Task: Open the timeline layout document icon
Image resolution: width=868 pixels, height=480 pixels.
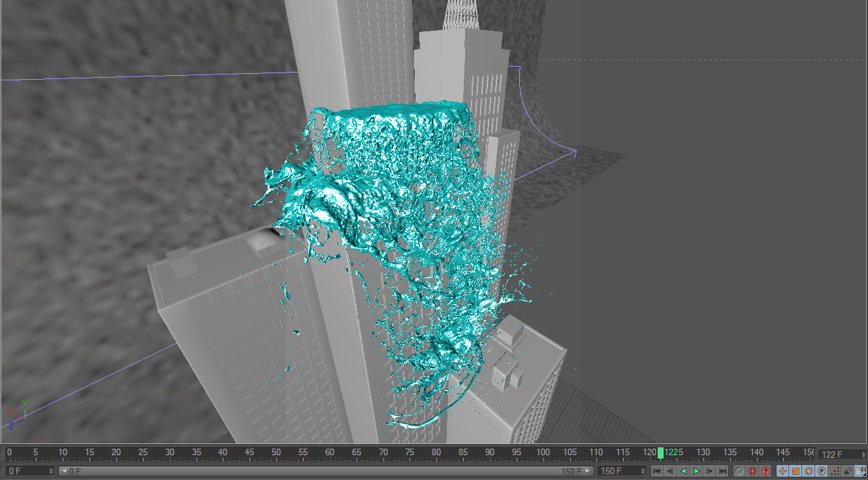Action: [861, 471]
